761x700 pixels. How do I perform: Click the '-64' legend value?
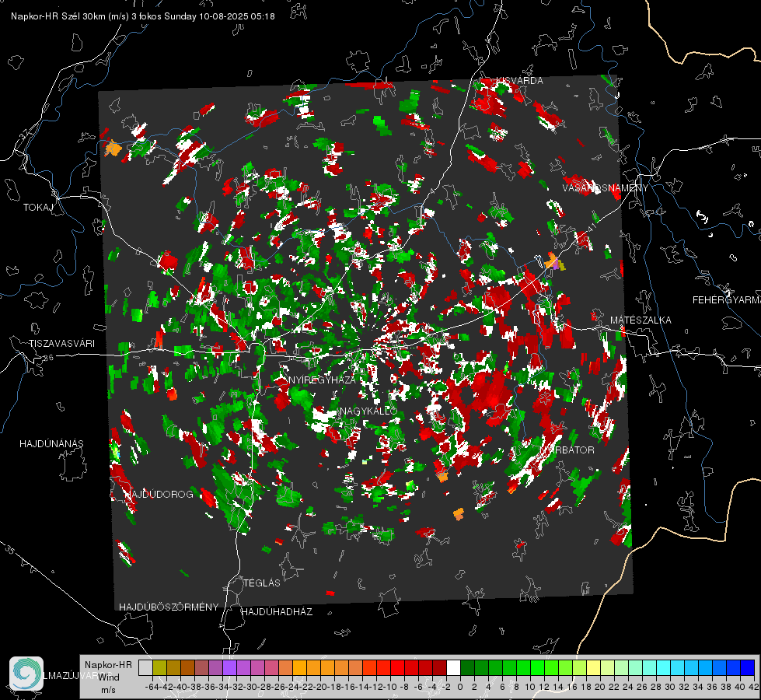[152, 687]
